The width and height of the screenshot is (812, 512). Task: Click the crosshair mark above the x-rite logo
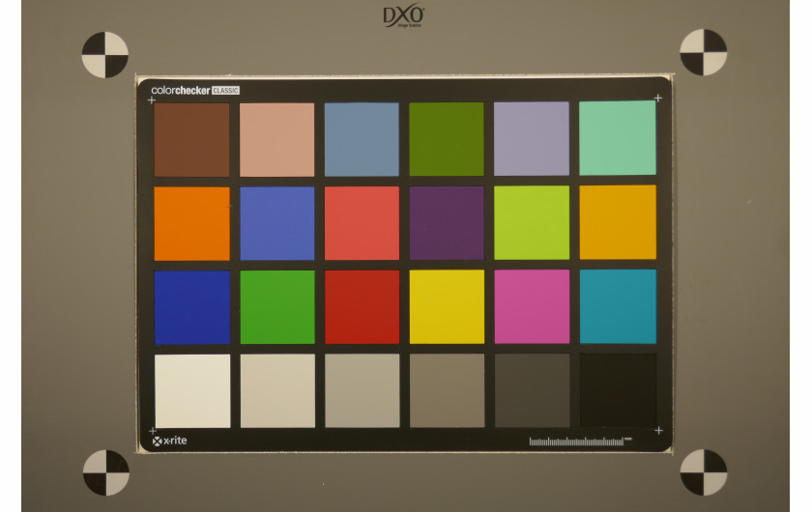[153, 431]
